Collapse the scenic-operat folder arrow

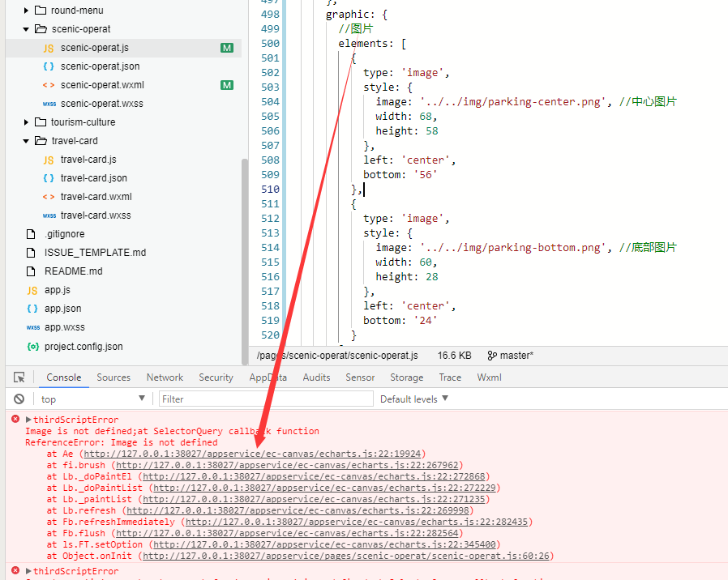point(26,29)
